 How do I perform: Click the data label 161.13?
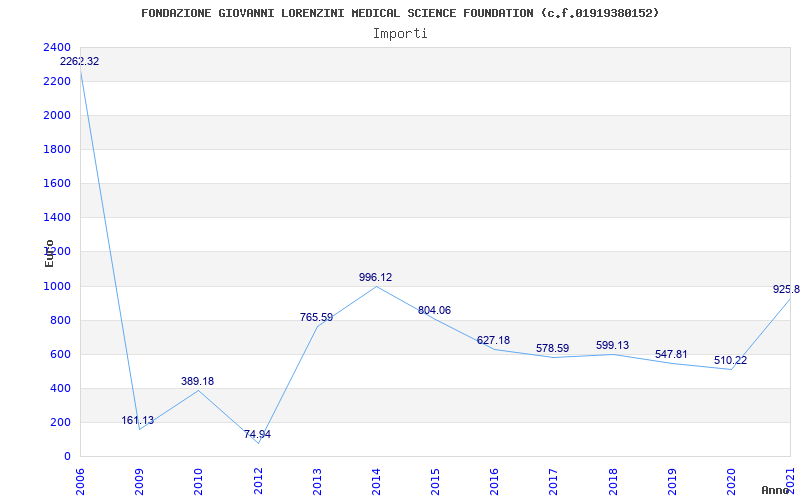[x=137, y=420]
